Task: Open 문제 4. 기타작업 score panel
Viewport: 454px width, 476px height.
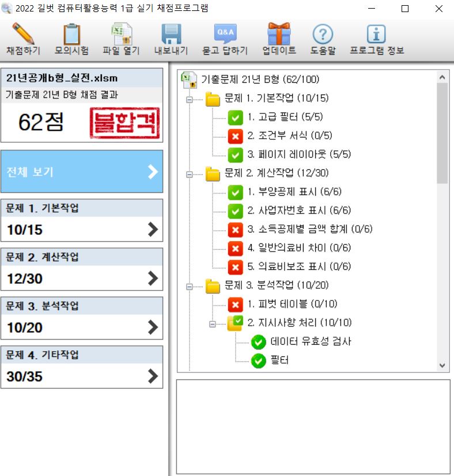Action: pyautogui.click(x=82, y=368)
